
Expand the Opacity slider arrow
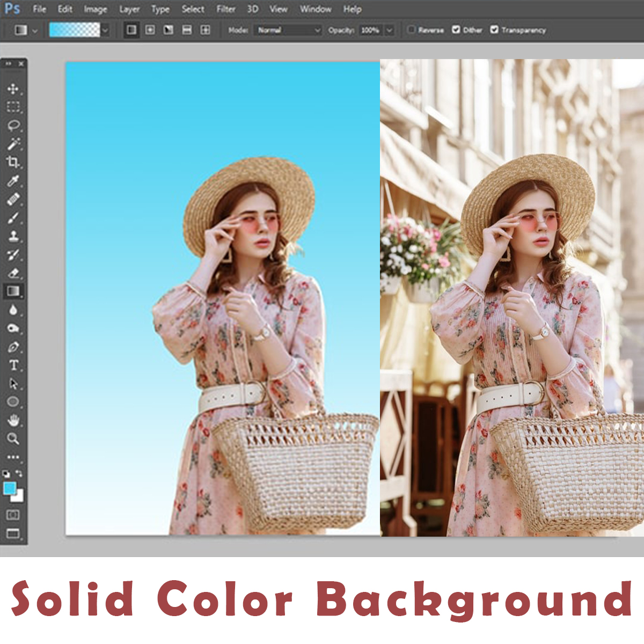(x=390, y=30)
